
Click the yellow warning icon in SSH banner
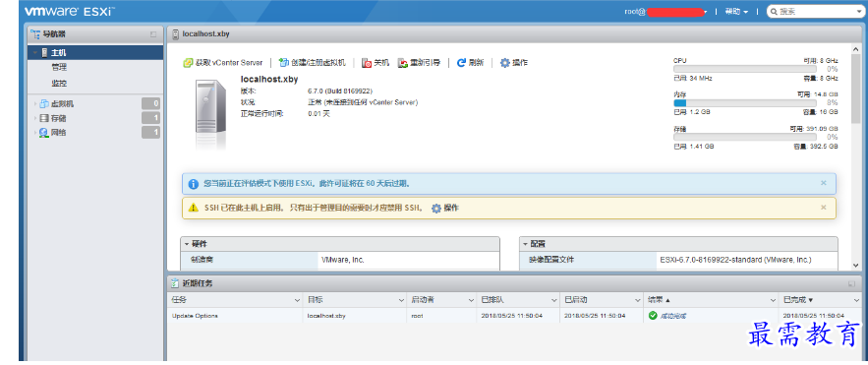(x=194, y=208)
